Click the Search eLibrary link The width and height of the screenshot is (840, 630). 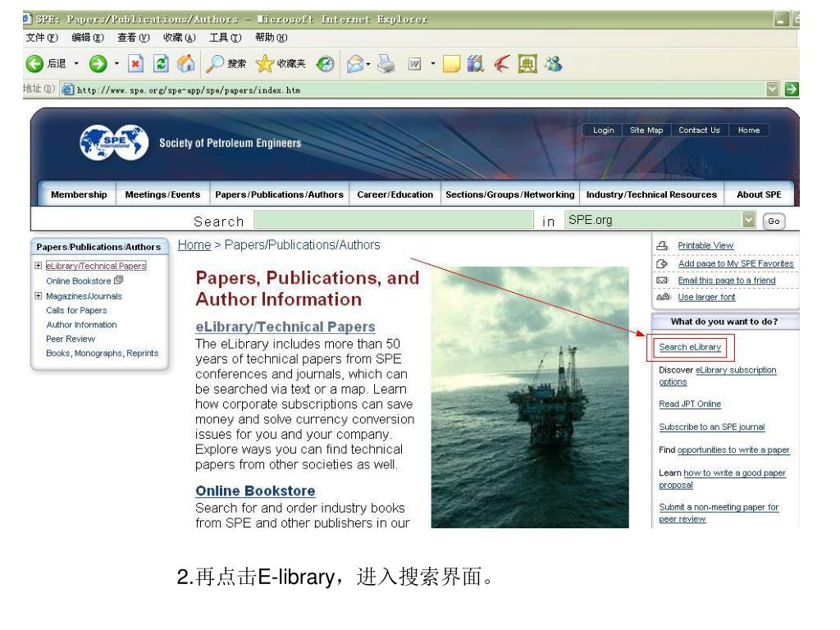coord(690,347)
